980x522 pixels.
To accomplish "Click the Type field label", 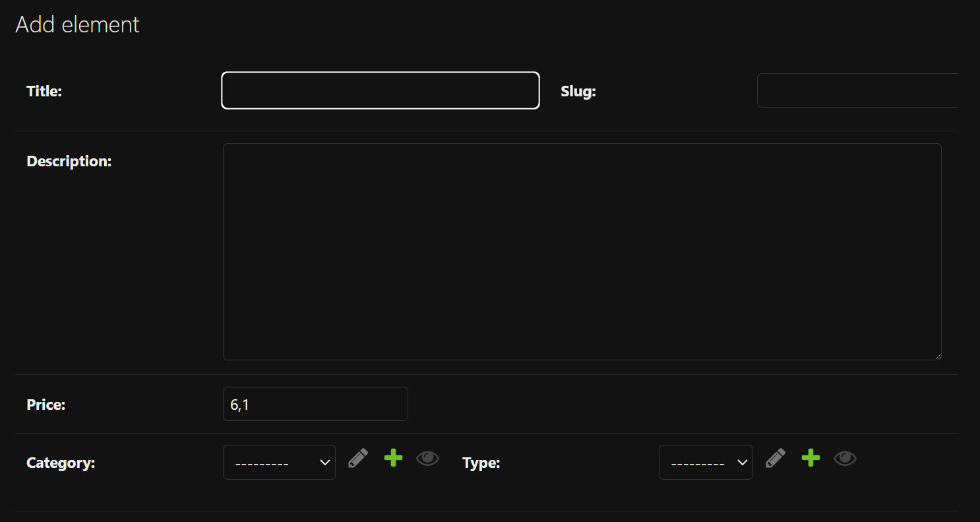I will tap(481, 463).
